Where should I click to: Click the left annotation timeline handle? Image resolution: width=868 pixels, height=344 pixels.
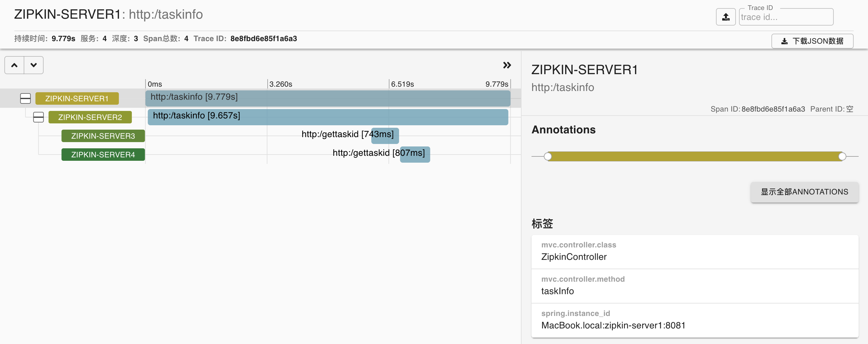click(547, 156)
